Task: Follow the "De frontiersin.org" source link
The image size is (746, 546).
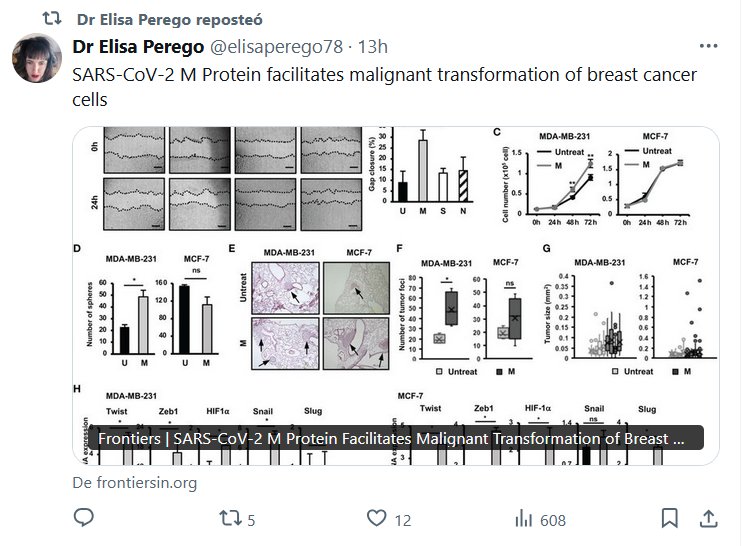Action: (135, 483)
